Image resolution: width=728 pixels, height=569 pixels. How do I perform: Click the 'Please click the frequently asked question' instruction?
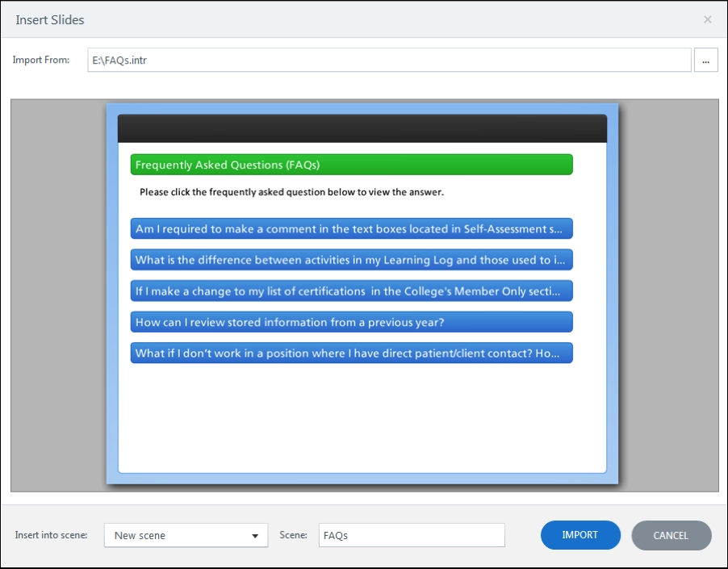[x=291, y=192]
